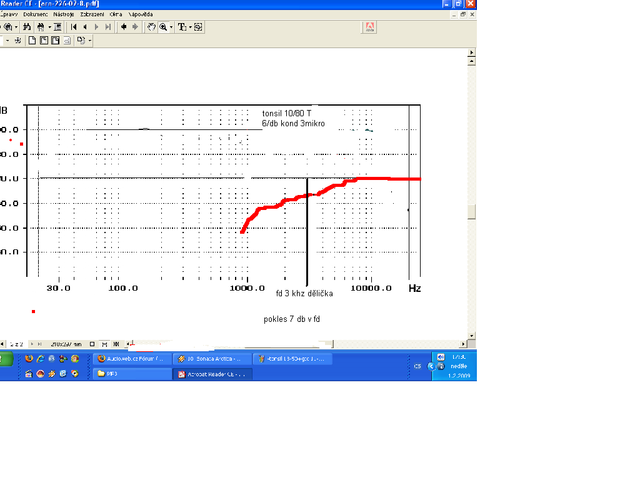
Task: Click the binoculars Find icon
Action: click(27, 27)
